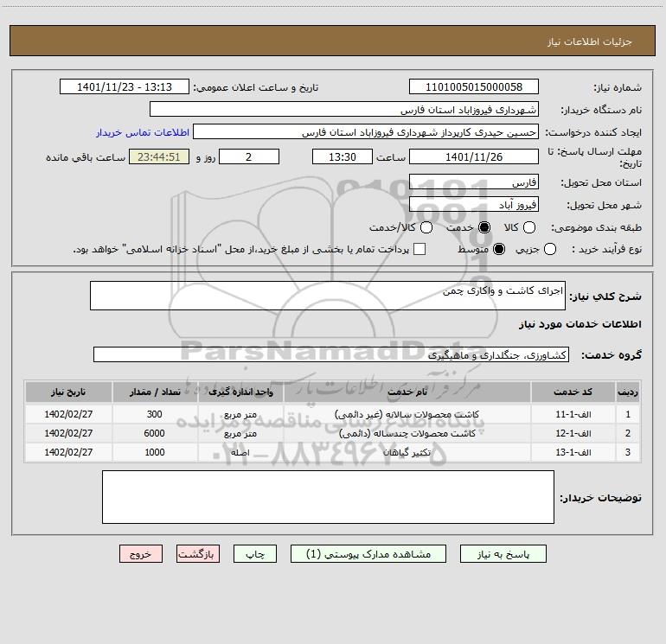Click the واحد اندازه گیری column header

(x=240, y=392)
